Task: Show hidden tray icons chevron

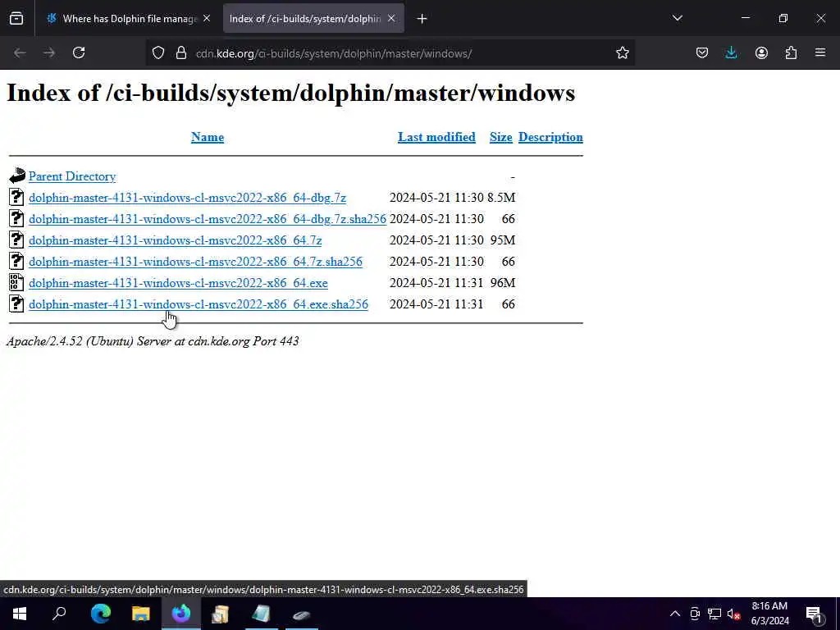Action: click(x=675, y=614)
